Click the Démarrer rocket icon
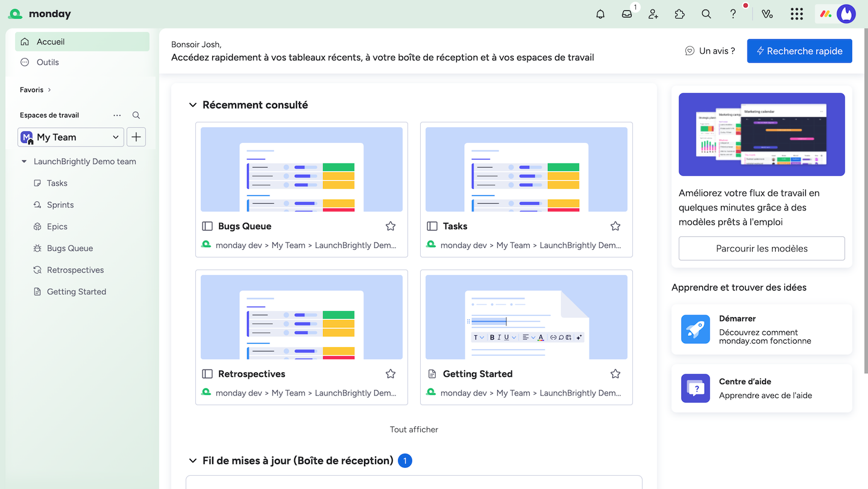Screen dimensions: 868x489 pos(696,329)
